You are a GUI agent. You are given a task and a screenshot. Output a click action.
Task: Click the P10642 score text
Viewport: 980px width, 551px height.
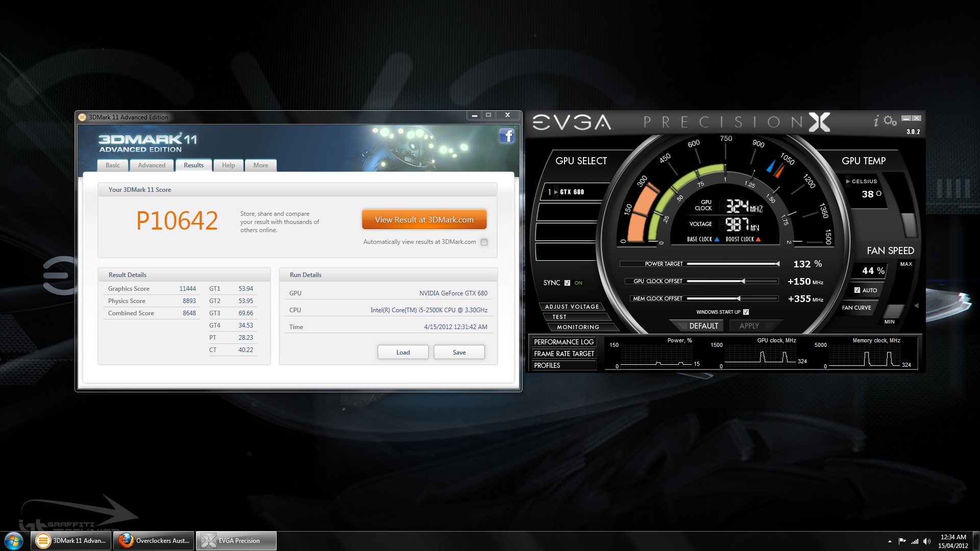tap(177, 221)
